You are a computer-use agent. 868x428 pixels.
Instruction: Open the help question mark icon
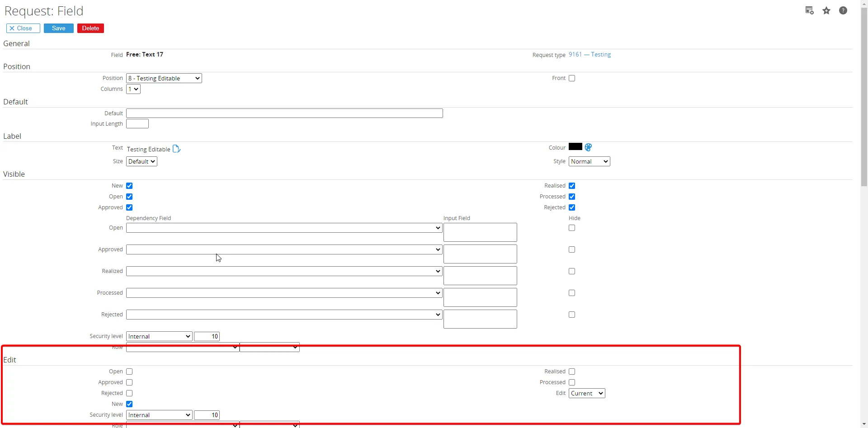pos(843,10)
